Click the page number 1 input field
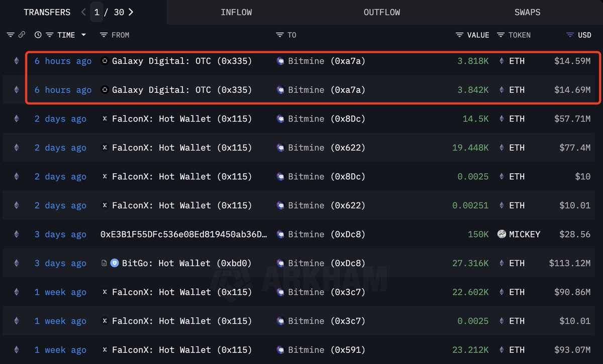Image resolution: width=603 pixels, height=364 pixels. (x=97, y=12)
